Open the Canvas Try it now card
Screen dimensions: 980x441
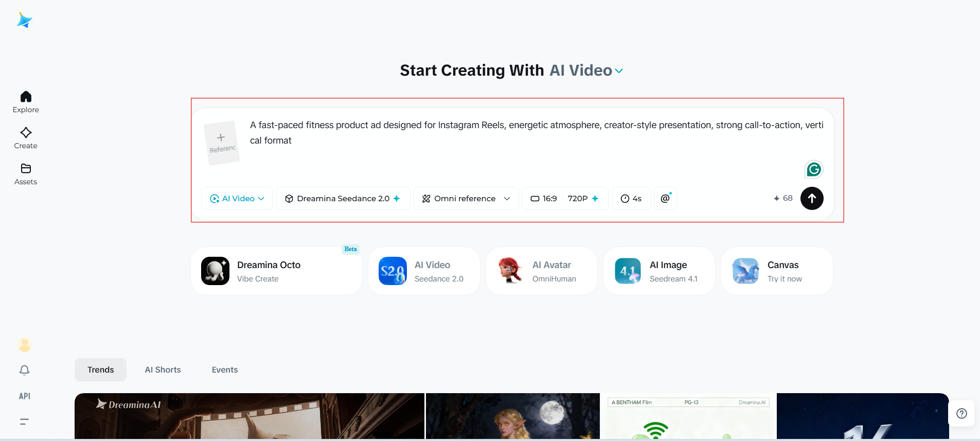click(777, 271)
